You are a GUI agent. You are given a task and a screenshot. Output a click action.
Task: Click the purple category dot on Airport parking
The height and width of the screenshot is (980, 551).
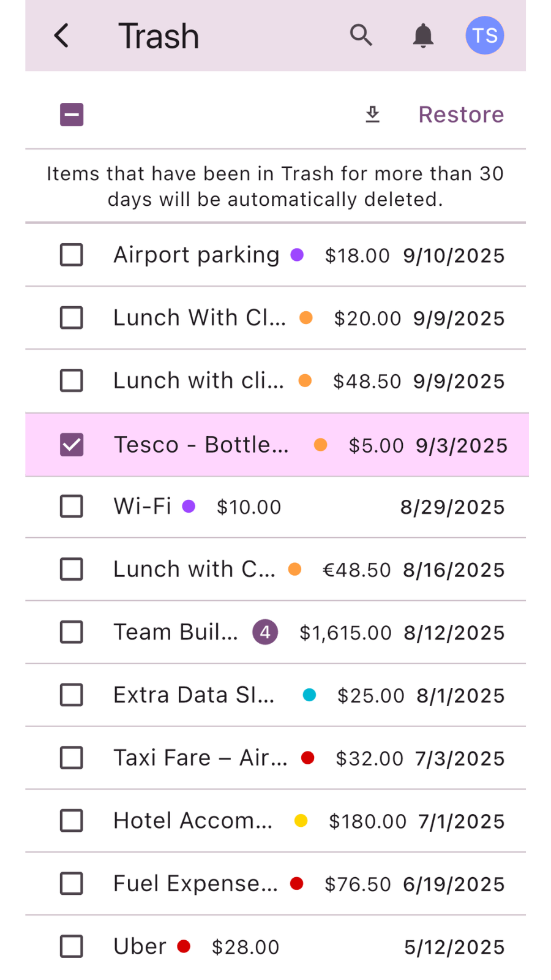[297, 255]
